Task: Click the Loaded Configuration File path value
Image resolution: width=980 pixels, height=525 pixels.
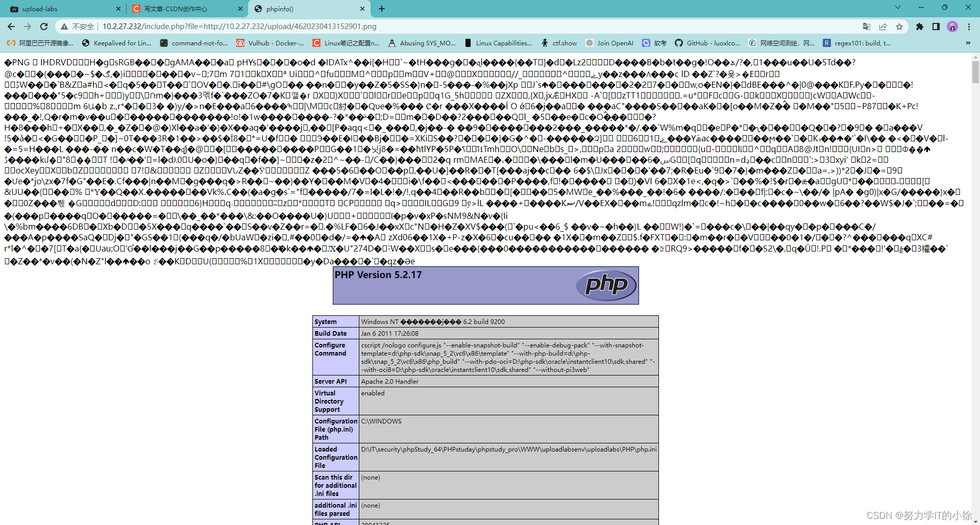Action: pos(509,449)
